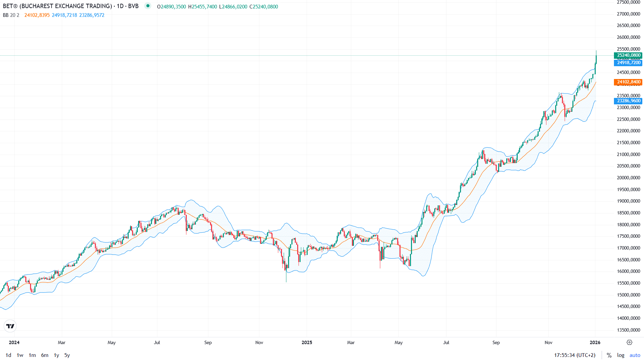Open chart settings gear icon

(x=629, y=342)
